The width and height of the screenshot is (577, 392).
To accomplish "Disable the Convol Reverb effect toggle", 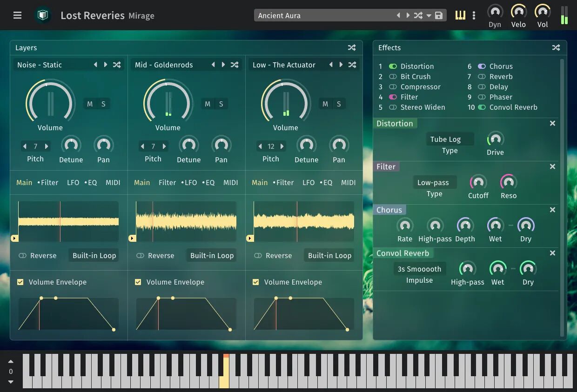I will (x=482, y=107).
